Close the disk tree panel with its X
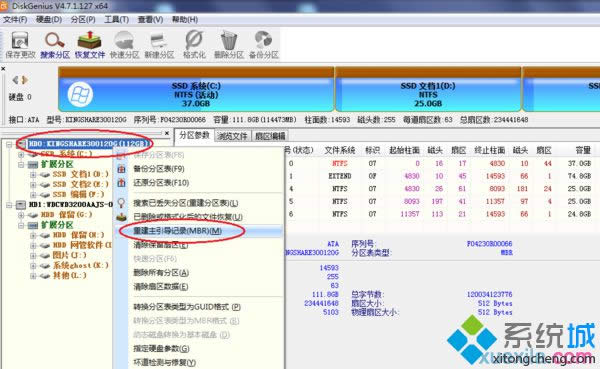 click(x=167, y=133)
